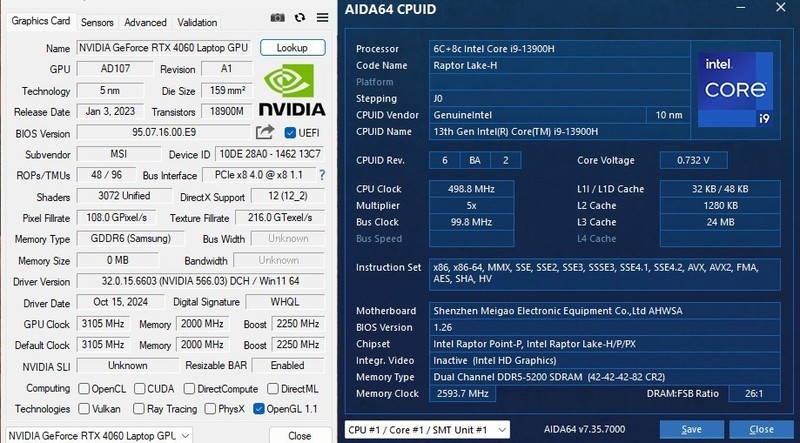
Task: Click the Bus Clock 99.8 MHz value
Action: 471,222
